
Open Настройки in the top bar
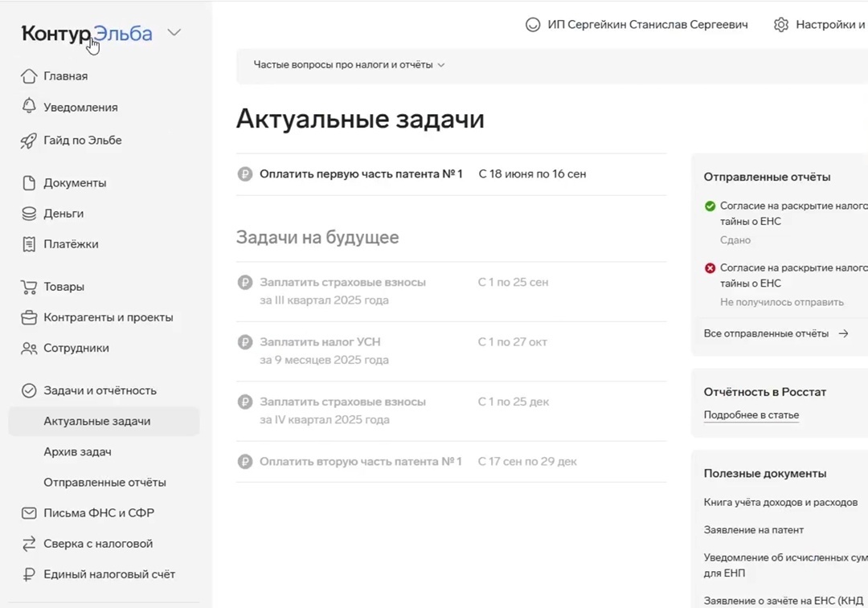click(x=829, y=24)
